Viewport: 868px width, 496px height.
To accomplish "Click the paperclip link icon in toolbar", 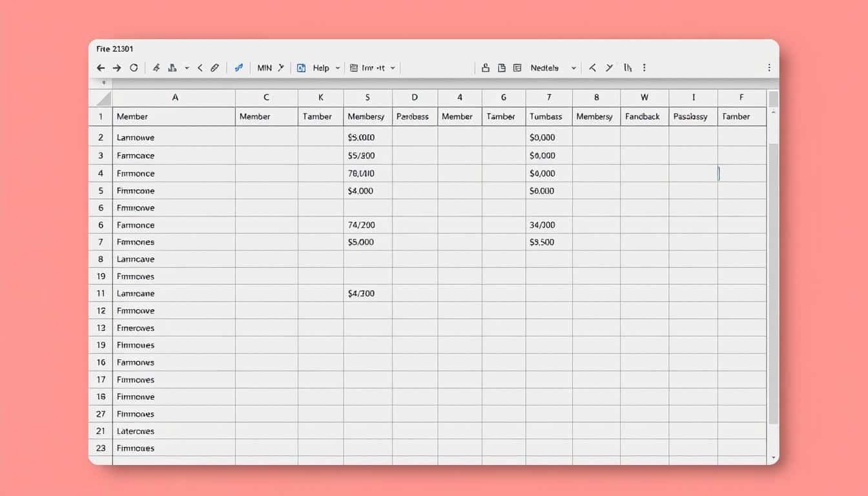I will click(215, 68).
